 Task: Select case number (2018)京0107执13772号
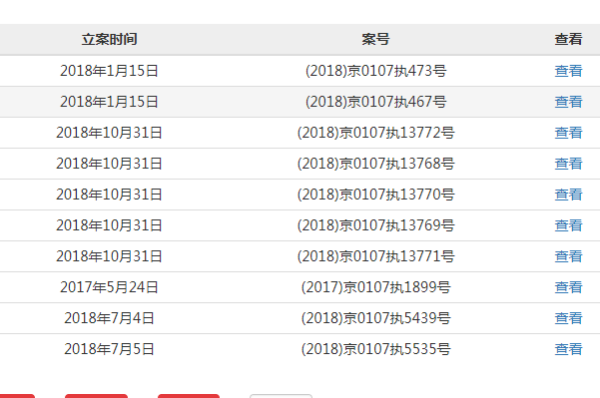pos(375,133)
